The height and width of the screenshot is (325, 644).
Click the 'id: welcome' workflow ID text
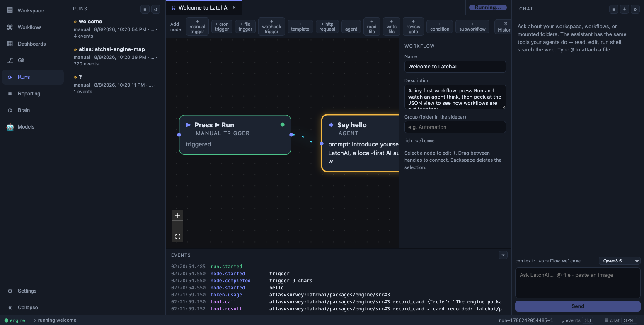(x=419, y=141)
